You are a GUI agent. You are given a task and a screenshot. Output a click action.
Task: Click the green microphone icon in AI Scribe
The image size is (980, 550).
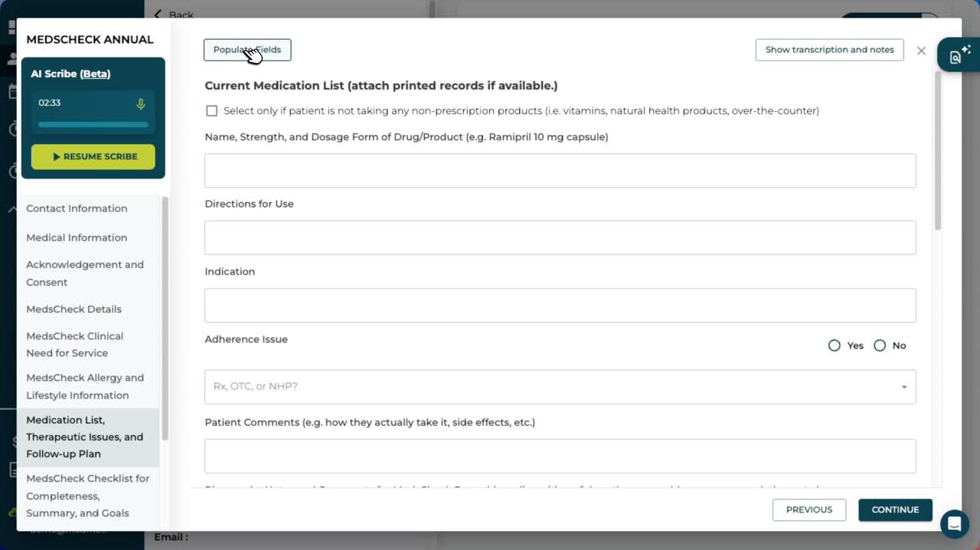140,103
